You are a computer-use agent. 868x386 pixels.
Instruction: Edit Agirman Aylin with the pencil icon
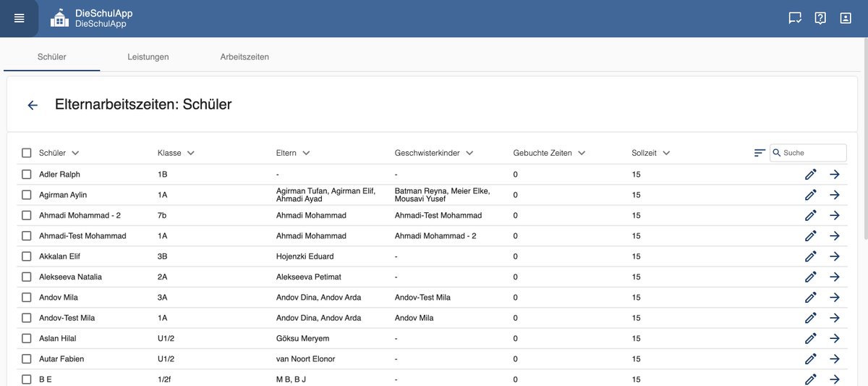(x=811, y=195)
